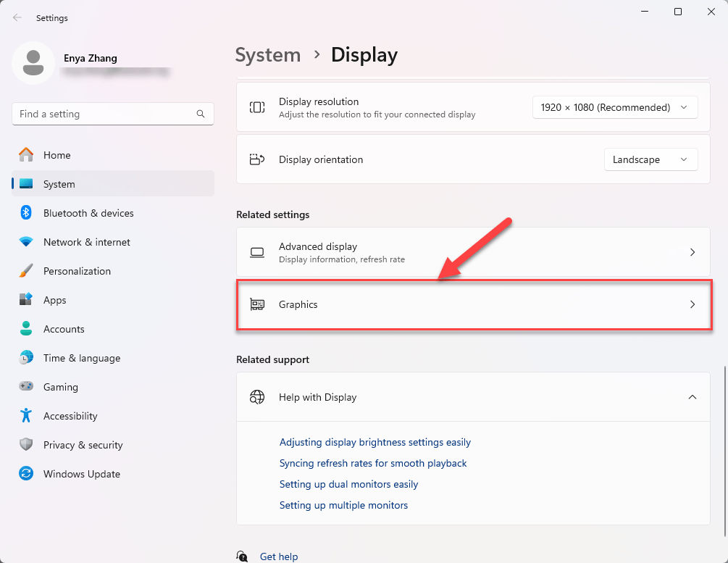Click the Apps icon in sidebar

(x=26, y=300)
